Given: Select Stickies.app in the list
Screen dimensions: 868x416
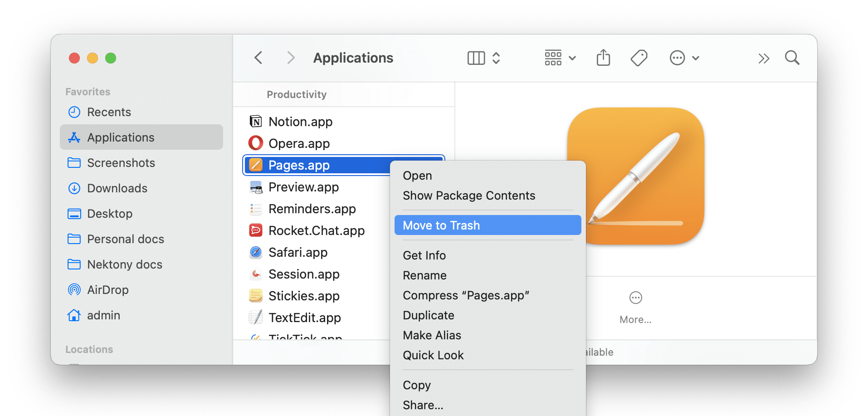Looking at the screenshot, I should click(317, 296).
